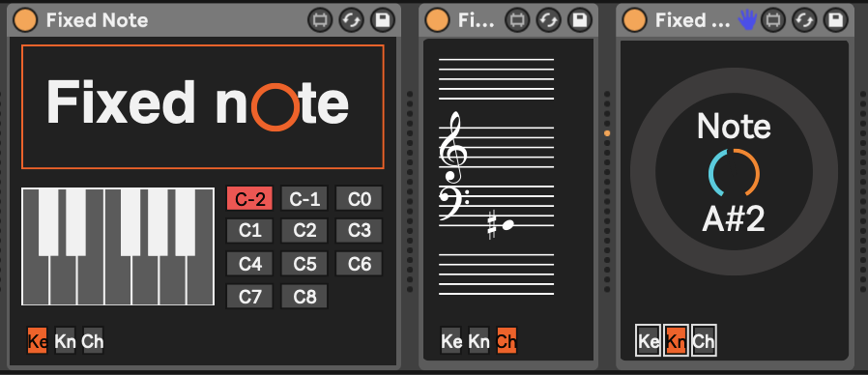The height and width of the screenshot is (375, 868).
Task: Select octave C8
Action: [304, 297]
